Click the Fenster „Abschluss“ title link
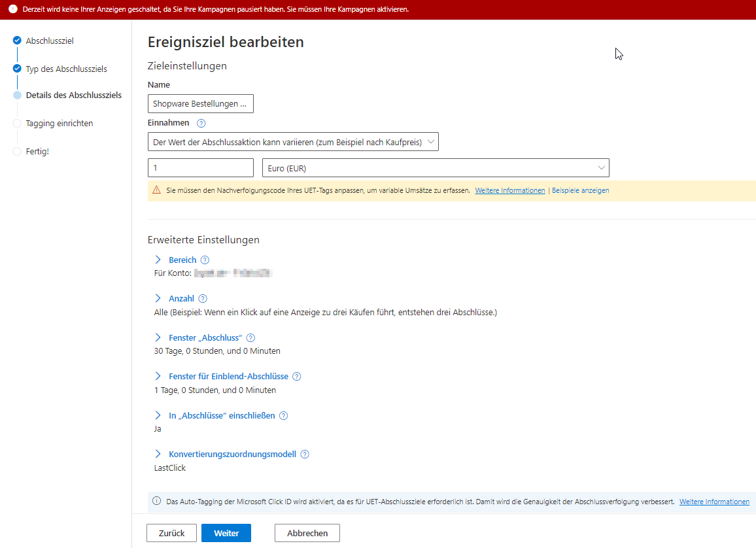 tap(205, 338)
